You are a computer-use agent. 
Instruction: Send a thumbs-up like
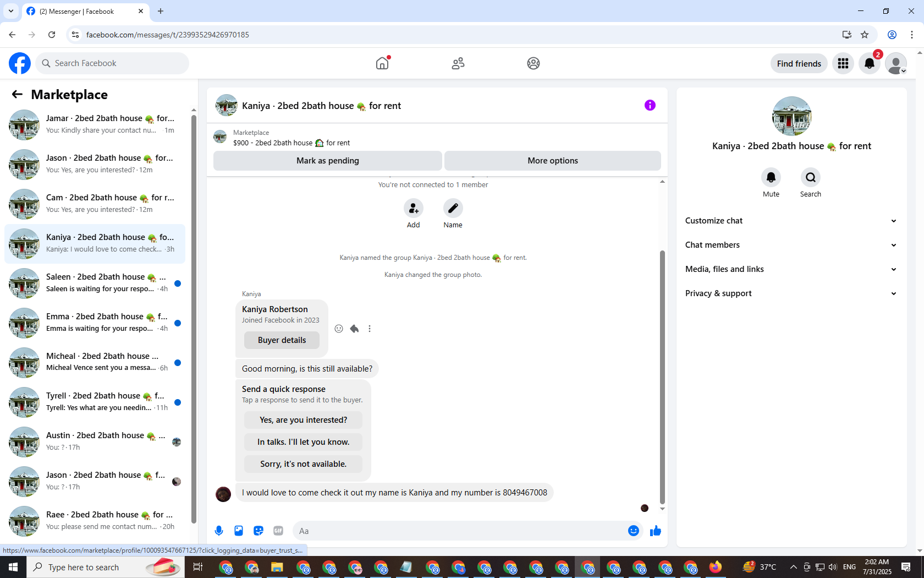click(656, 531)
